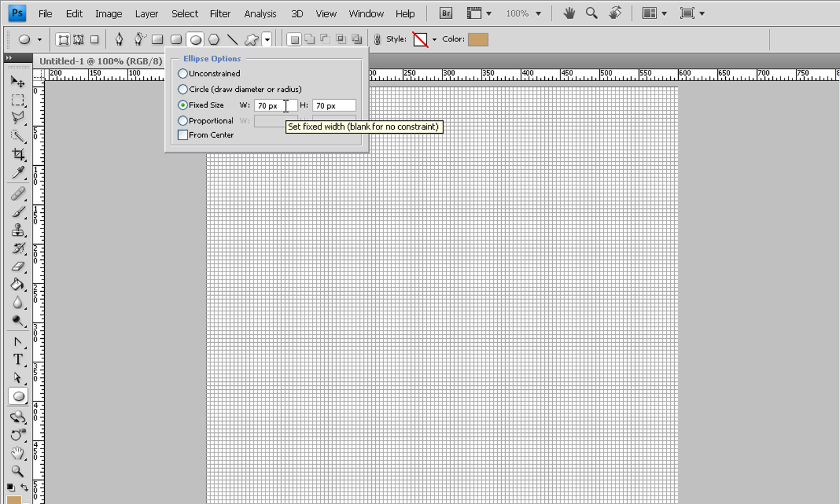Select the Ellipse tool in toolbox
Screen dimensions: 840x504
pyautogui.click(x=18, y=396)
